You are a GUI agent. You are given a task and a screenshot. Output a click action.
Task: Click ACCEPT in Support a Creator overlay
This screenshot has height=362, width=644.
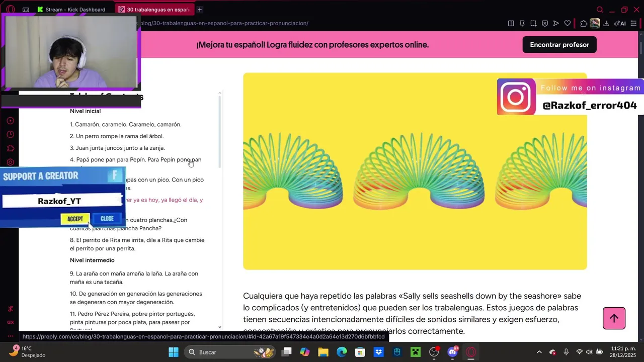click(75, 219)
